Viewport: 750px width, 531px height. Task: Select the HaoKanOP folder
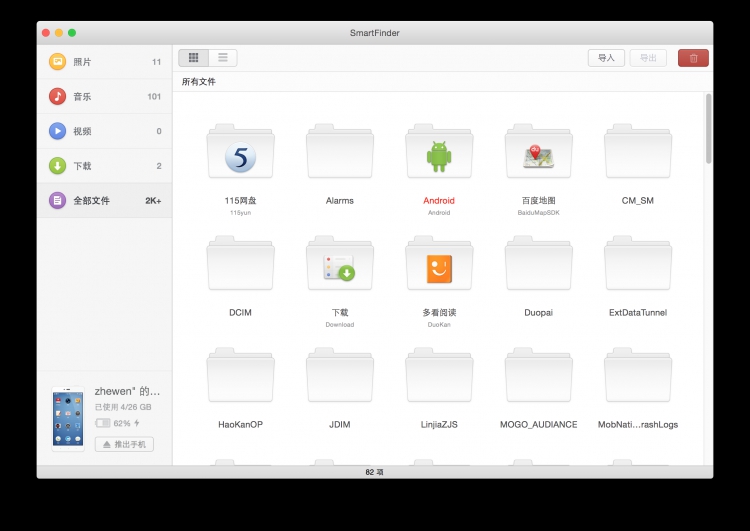click(240, 375)
